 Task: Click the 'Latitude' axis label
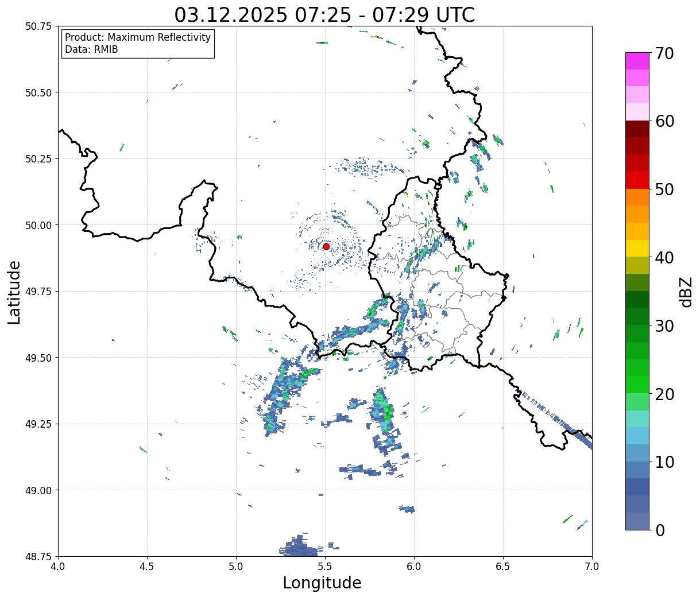[x=14, y=292]
